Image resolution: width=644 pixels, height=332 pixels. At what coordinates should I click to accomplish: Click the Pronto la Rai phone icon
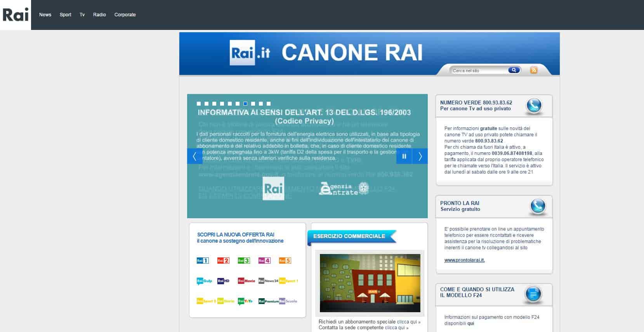[538, 206]
